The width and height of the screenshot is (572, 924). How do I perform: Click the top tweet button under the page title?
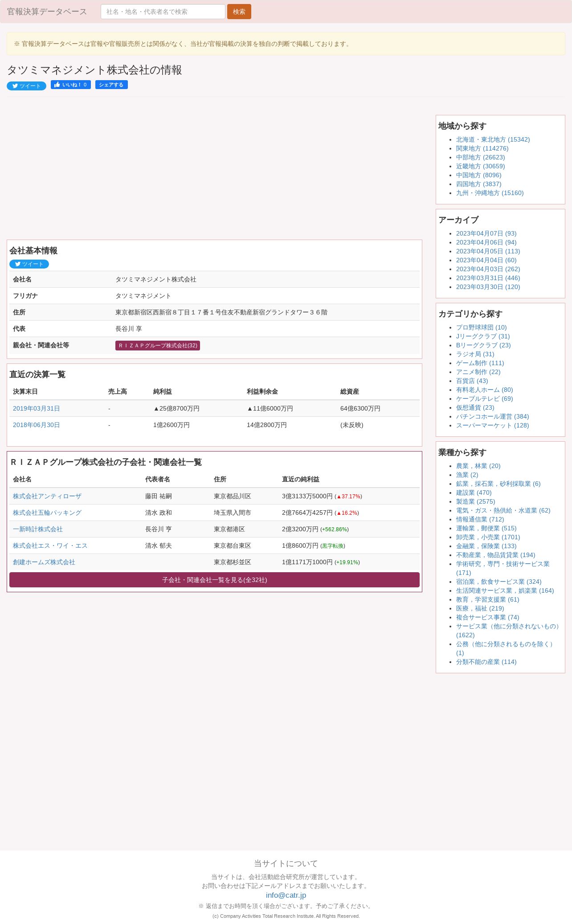26,86
